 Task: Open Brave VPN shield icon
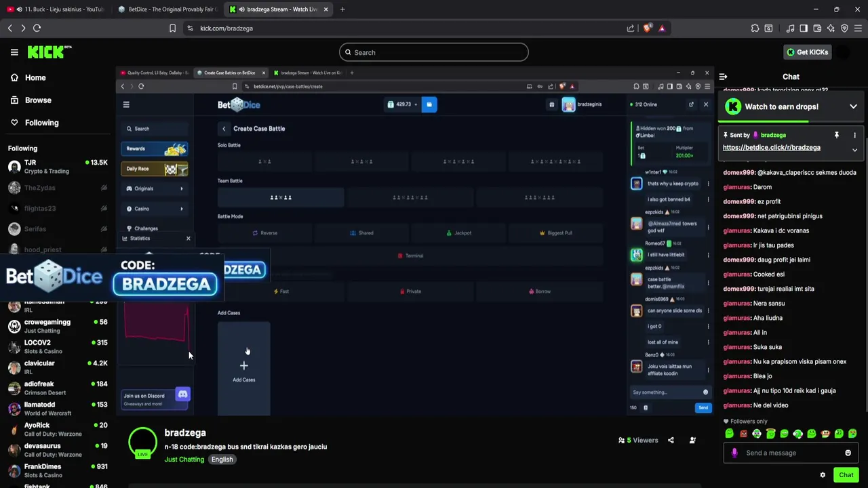[x=844, y=28]
